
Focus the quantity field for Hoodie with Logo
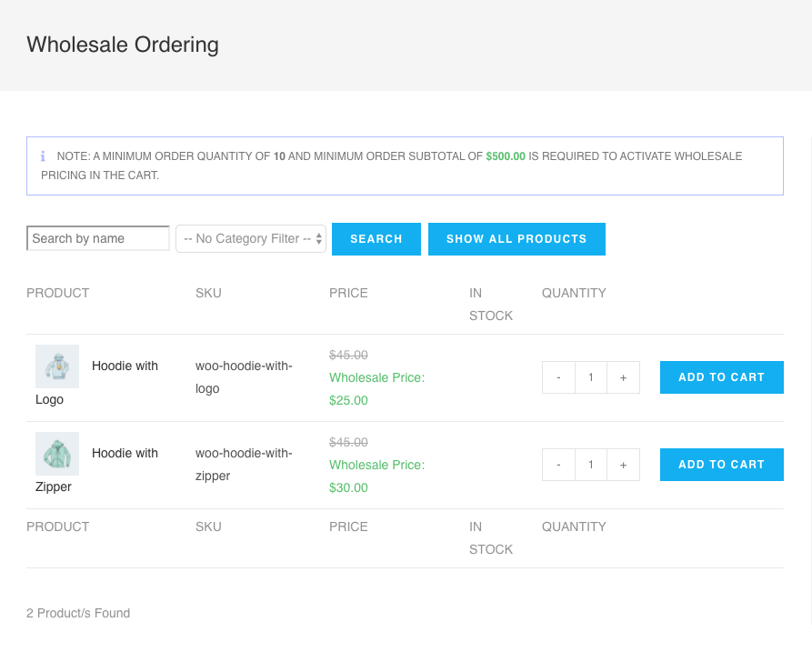click(591, 377)
